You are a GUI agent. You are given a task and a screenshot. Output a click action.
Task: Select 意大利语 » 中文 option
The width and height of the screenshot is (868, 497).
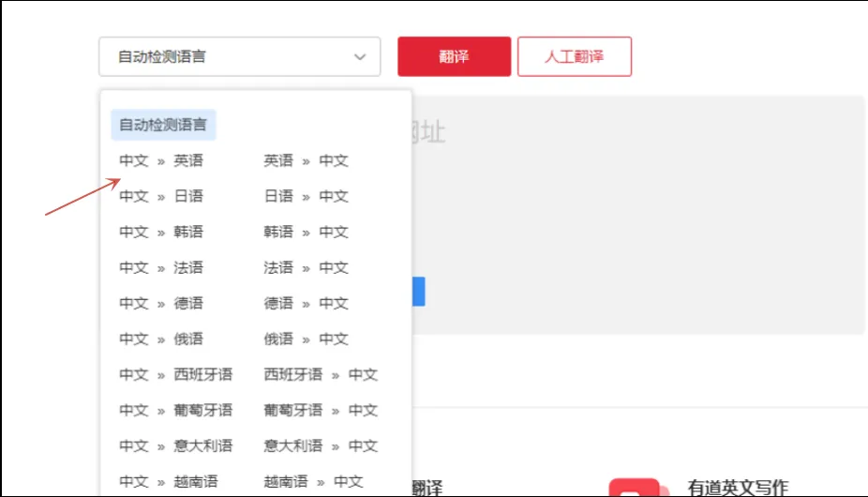321,445
